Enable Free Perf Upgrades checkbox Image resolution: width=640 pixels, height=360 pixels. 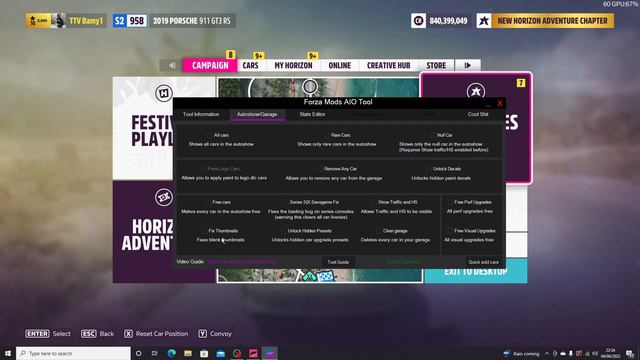coord(450,202)
